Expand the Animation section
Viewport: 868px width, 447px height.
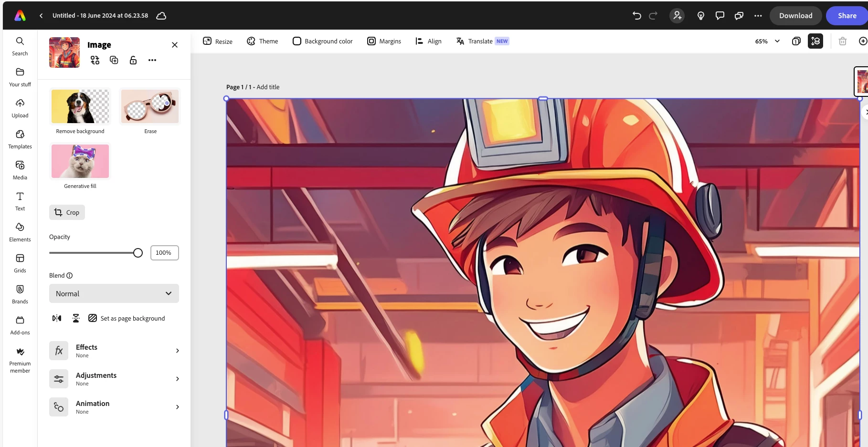tap(114, 407)
